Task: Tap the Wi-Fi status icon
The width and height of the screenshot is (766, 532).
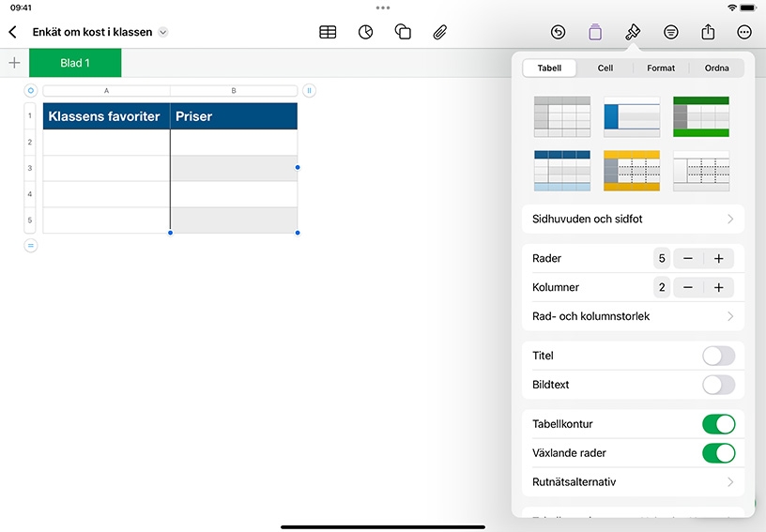Action: [732, 8]
